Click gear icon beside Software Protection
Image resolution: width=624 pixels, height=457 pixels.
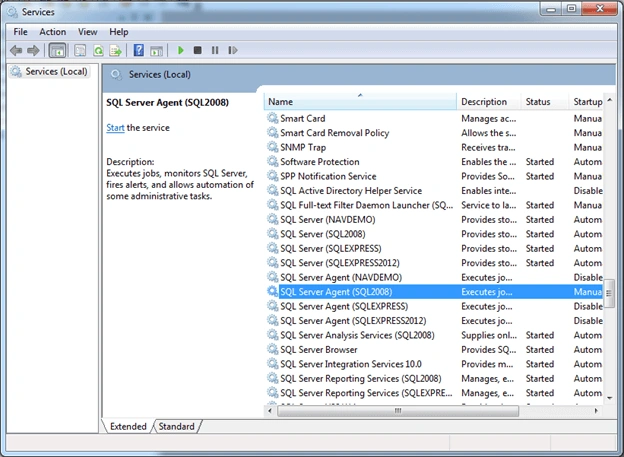pyautogui.click(x=273, y=162)
